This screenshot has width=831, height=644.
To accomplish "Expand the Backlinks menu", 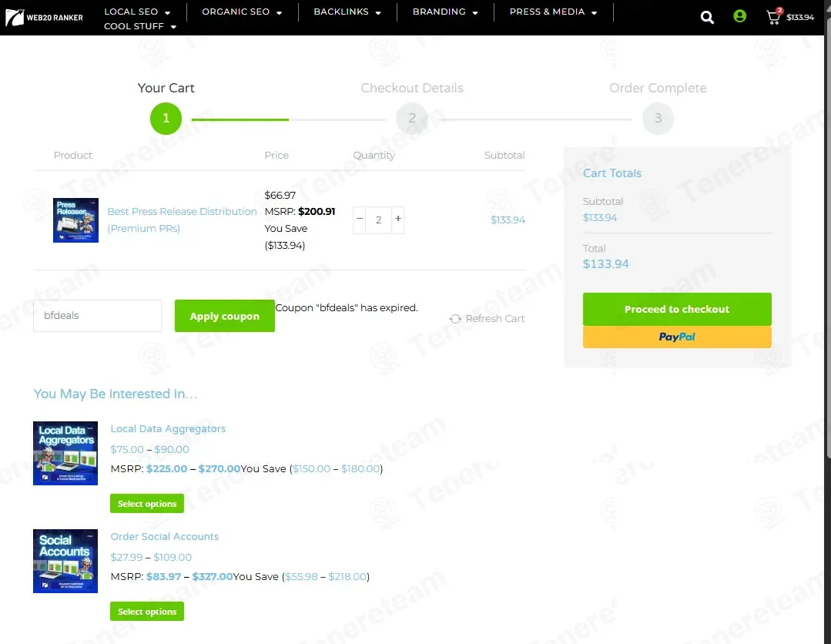I will tap(347, 12).
